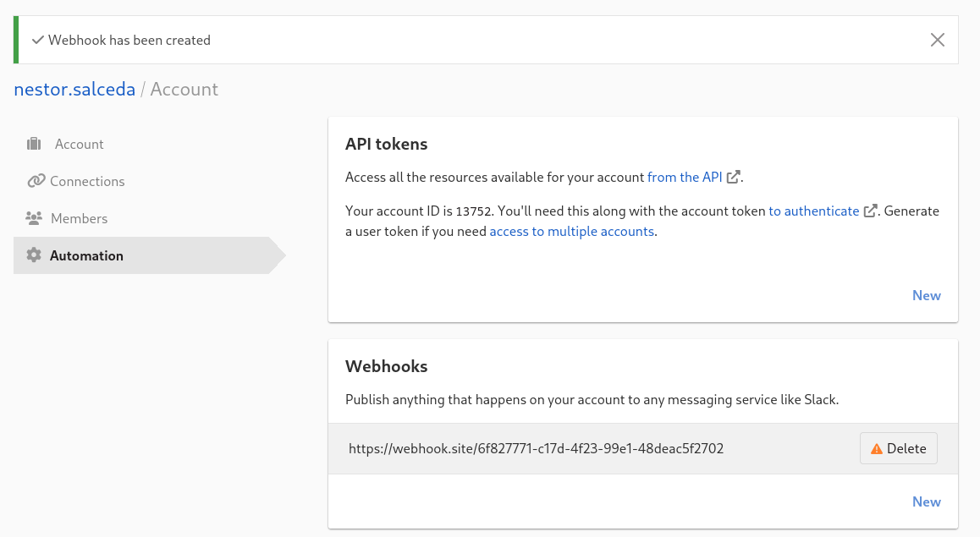This screenshot has width=980, height=537.
Task: Open the Account sidebar section
Action: [79, 144]
